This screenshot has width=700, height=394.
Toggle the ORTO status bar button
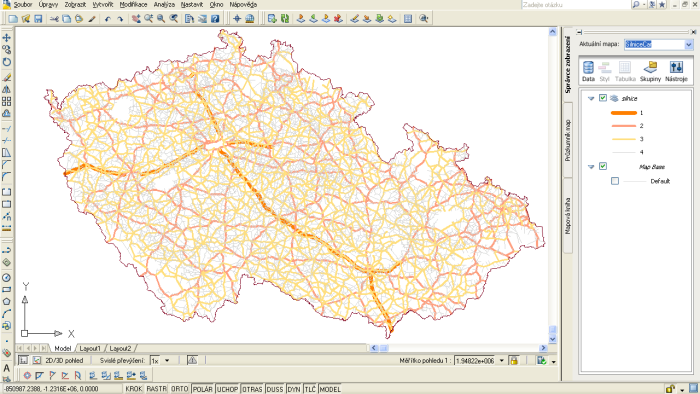179,389
